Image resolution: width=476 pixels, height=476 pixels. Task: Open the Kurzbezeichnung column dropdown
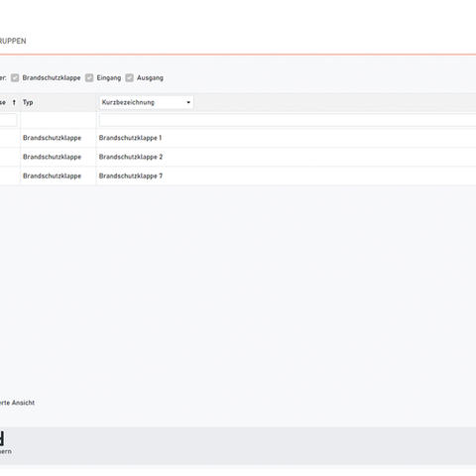pyautogui.click(x=147, y=102)
